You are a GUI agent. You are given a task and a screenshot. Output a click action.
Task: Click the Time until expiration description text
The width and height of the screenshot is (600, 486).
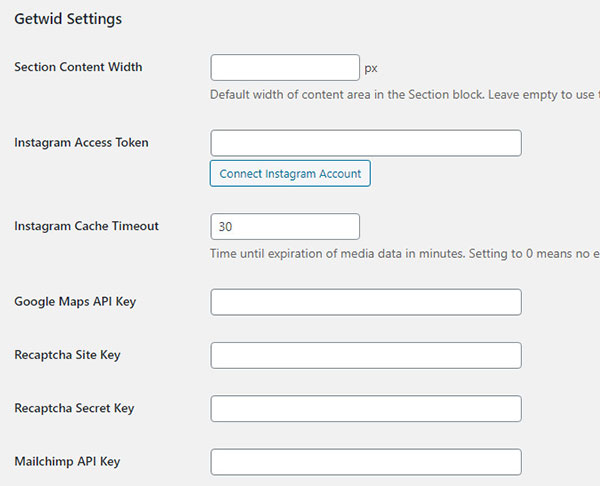click(400, 254)
